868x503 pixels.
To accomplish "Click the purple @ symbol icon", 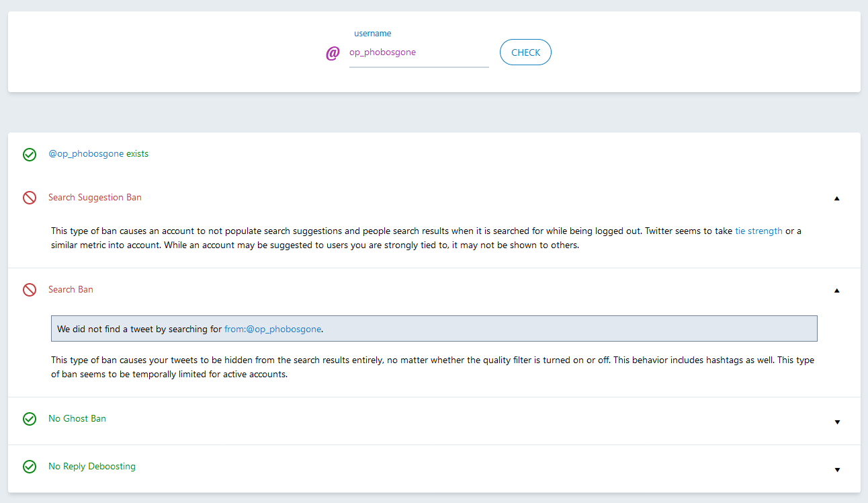I will pyautogui.click(x=333, y=53).
